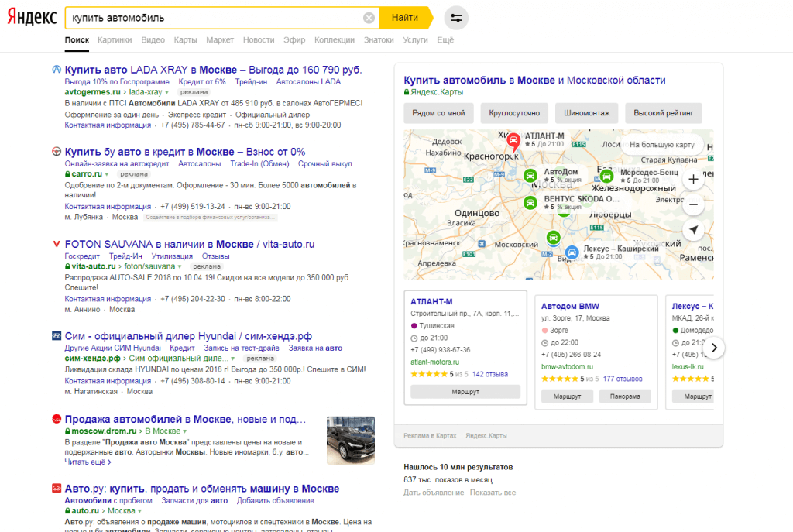The width and height of the screenshot is (793, 532).
Task: Zoom in on the map
Action: 692,180
